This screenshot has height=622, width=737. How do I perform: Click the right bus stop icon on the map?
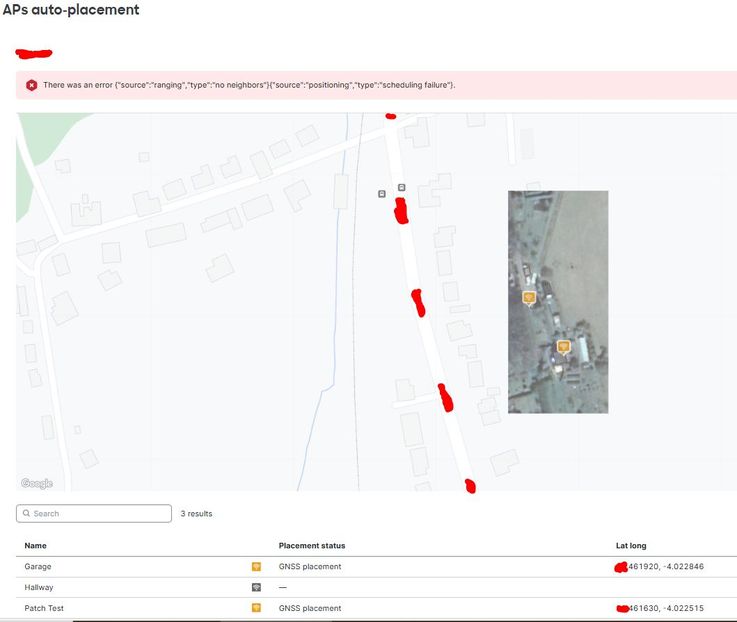click(x=402, y=187)
